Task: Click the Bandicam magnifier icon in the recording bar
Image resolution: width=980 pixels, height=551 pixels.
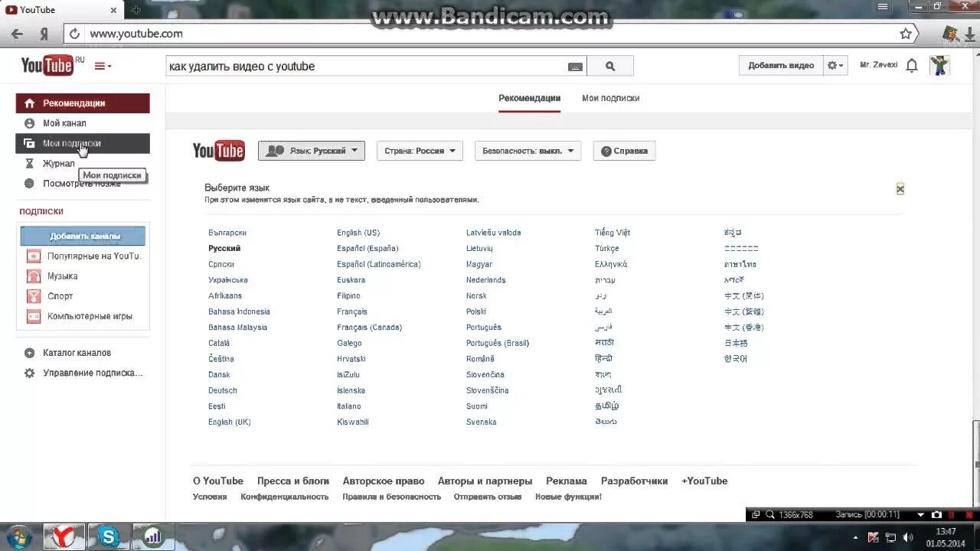Action: [770, 515]
